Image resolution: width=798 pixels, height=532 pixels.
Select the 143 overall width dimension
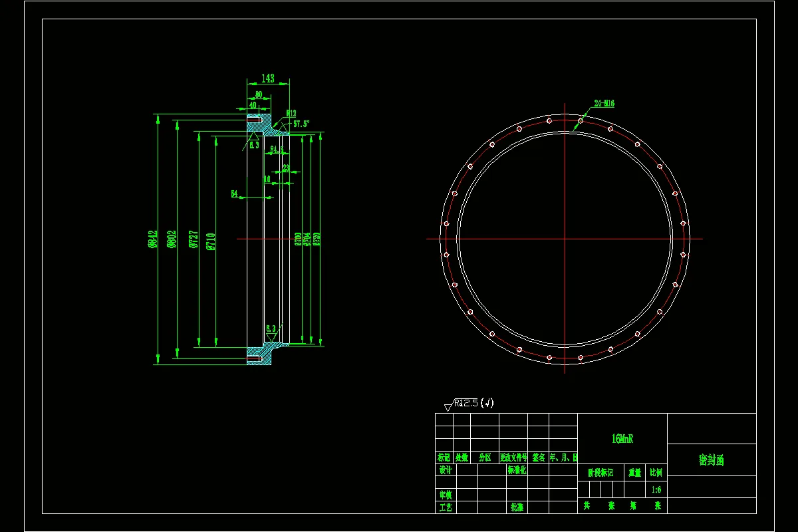click(267, 78)
